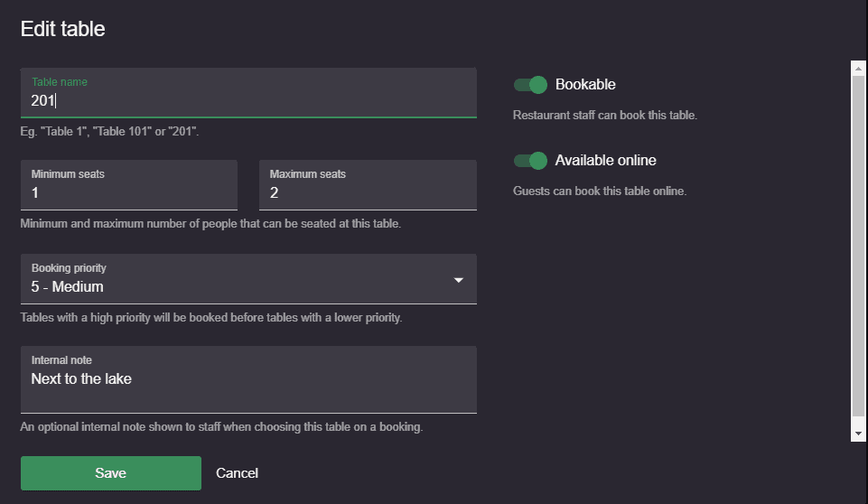Open the Booking priority dropdown

(248, 279)
